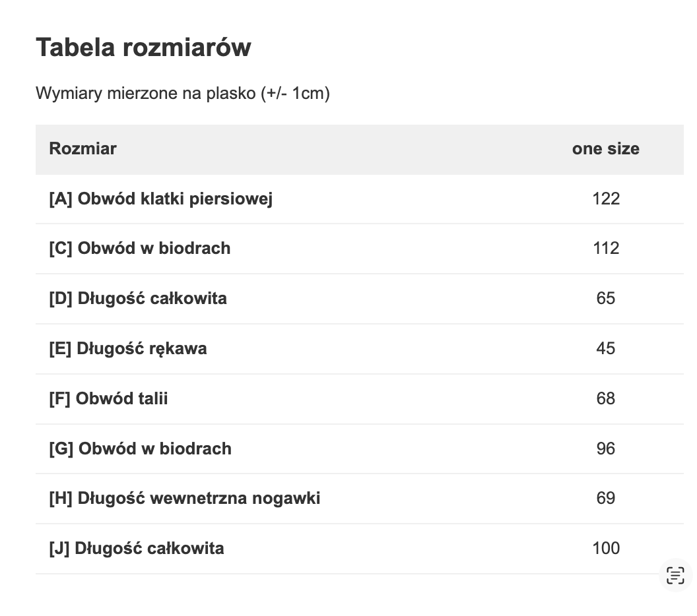Click the value 65 in the table

click(x=605, y=299)
